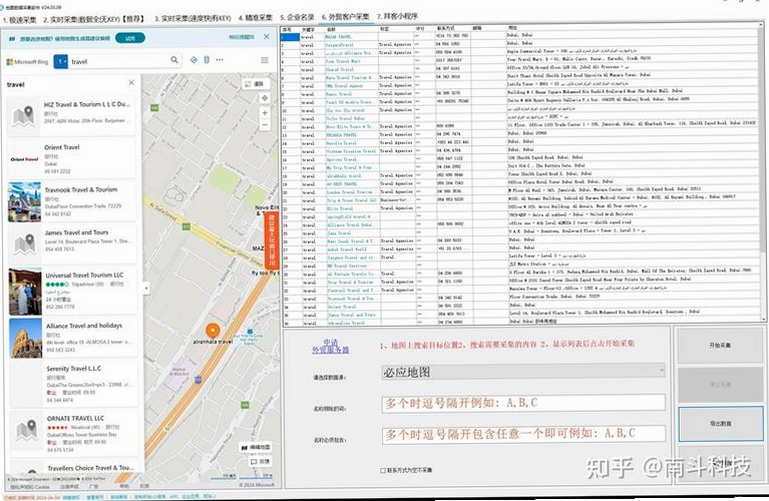Click the Microsoft Bing logo
Screen dimensions: 769x501
tap(27, 62)
